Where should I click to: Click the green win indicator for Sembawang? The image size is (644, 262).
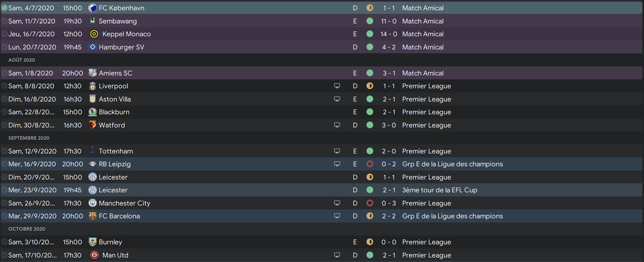click(x=370, y=21)
